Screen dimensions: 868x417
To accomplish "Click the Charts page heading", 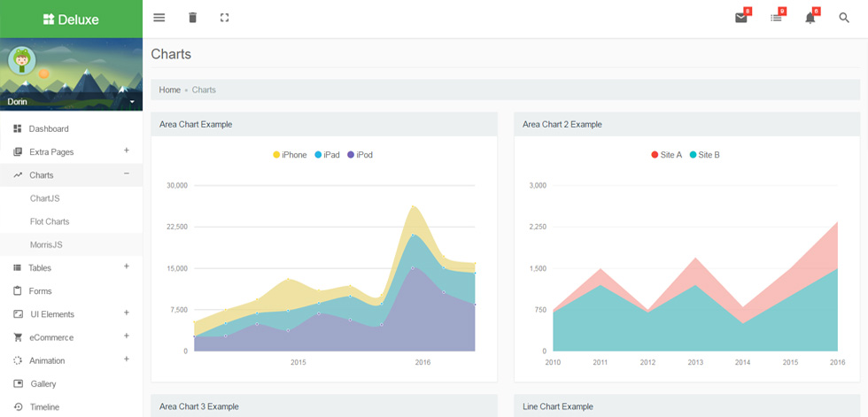I will pyautogui.click(x=171, y=54).
